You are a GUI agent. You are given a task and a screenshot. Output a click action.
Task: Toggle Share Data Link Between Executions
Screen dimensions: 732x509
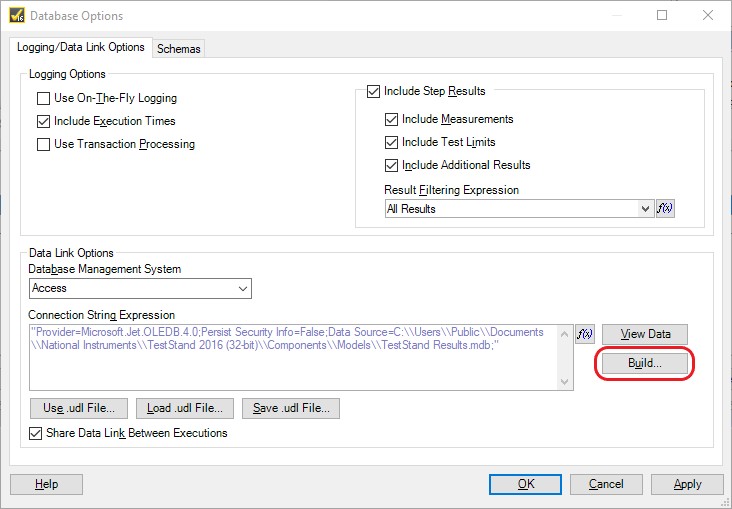(35, 433)
